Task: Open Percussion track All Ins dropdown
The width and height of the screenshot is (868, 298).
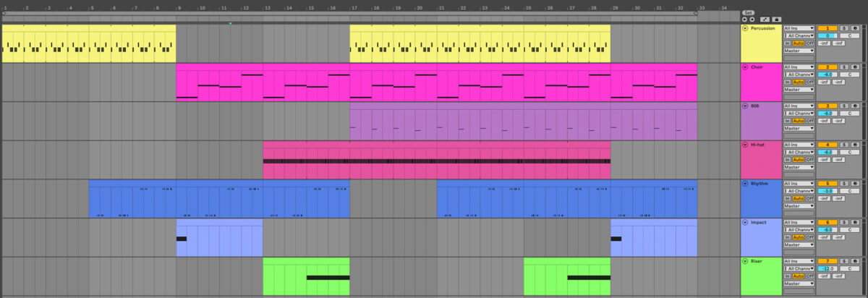Action: click(x=799, y=28)
